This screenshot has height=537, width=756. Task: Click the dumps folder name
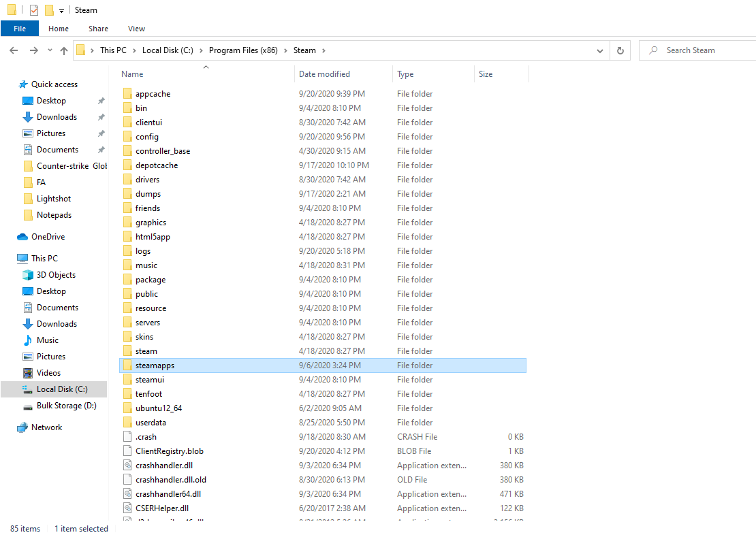tap(148, 194)
